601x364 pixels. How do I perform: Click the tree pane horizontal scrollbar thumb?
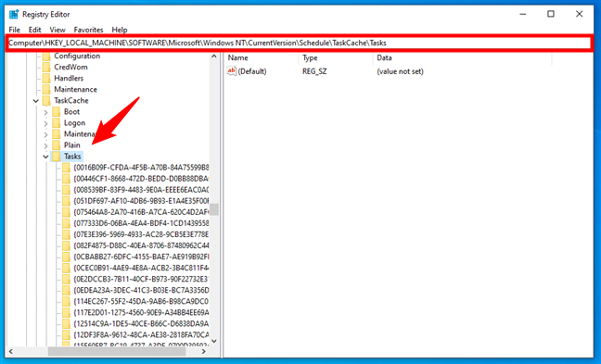point(117,351)
